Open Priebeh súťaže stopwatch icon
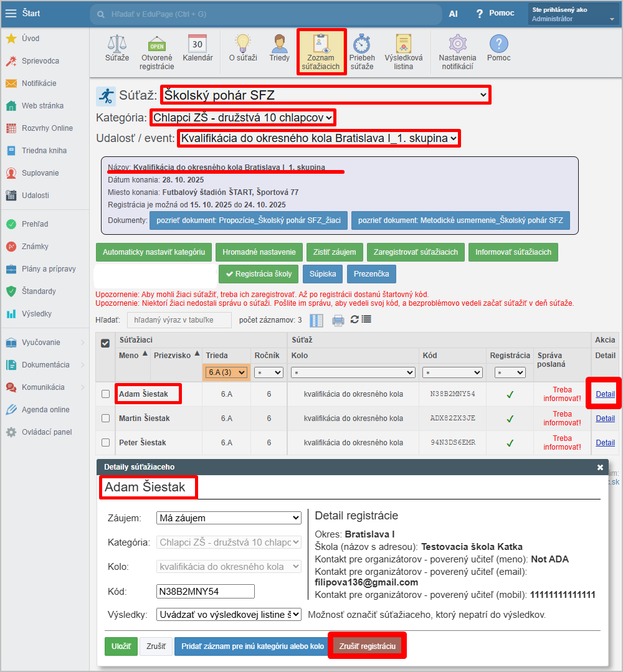 pyautogui.click(x=361, y=45)
